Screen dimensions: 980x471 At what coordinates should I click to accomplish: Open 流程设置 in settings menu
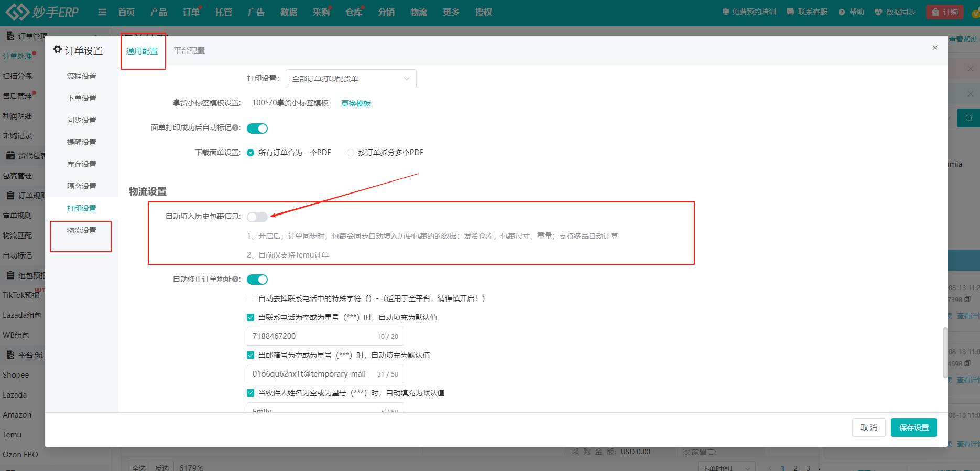(82, 76)
